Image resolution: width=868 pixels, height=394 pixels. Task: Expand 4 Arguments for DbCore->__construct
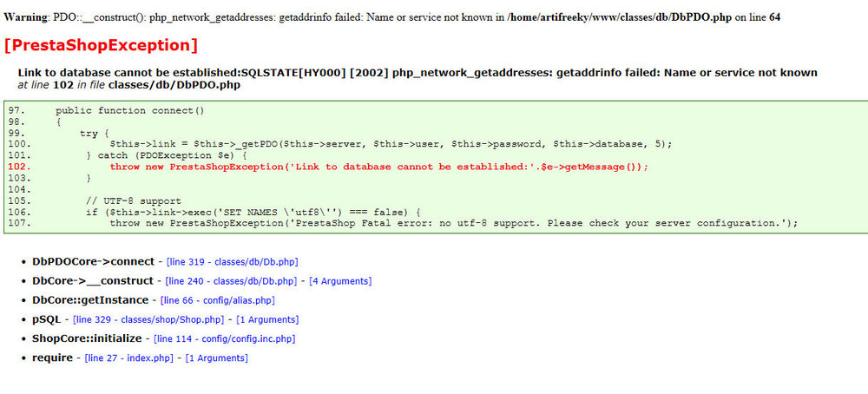340,281
